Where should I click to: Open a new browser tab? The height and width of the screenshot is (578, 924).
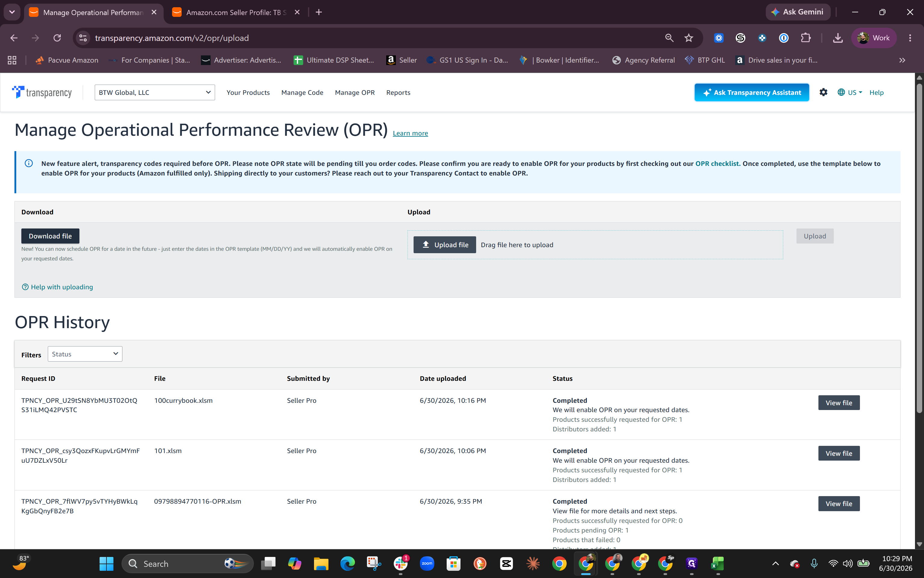click(x=319, y=12)
